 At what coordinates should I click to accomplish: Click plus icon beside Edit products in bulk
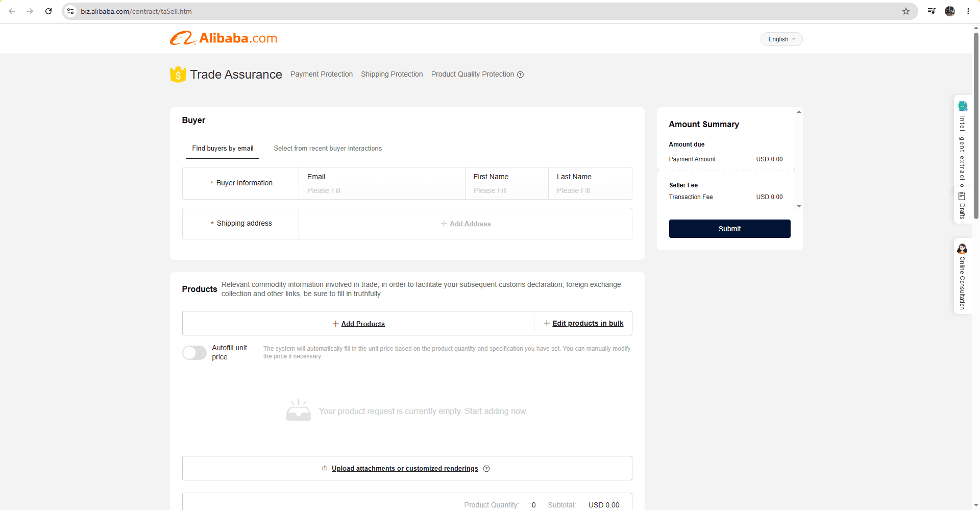click(547, 323)
